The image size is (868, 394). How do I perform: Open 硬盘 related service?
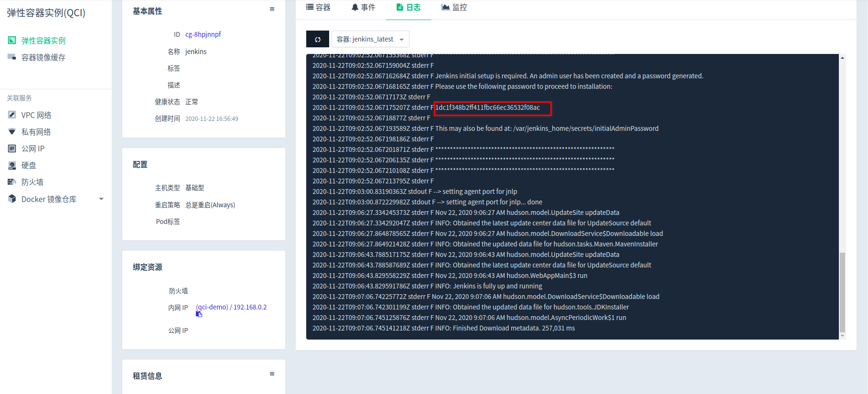click(x=29, y=165)
